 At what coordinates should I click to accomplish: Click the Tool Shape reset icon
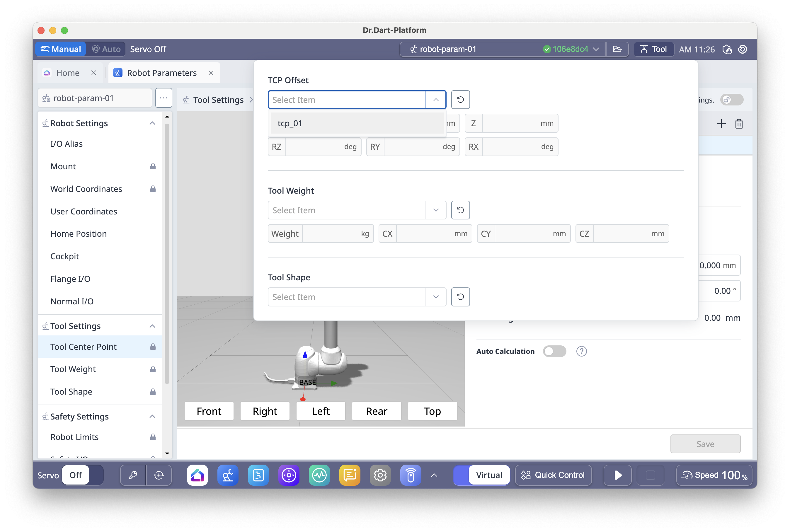(460, 297)
